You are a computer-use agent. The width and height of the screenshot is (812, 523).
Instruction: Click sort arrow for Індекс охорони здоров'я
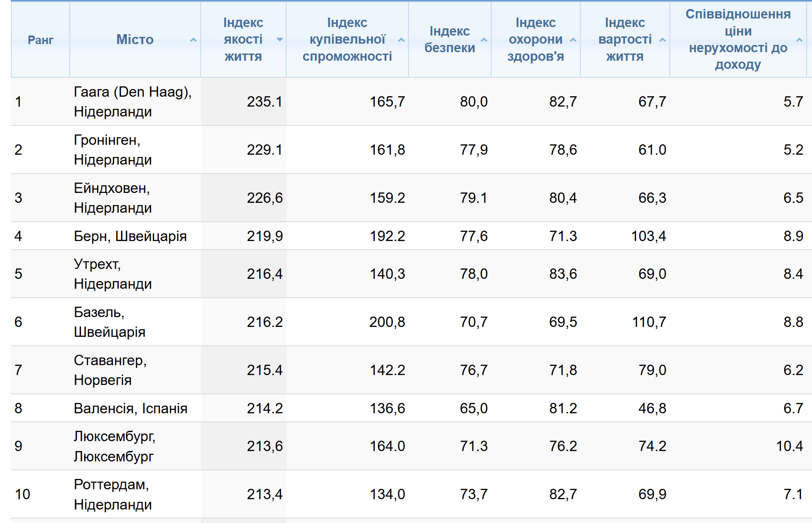(573, 40)
